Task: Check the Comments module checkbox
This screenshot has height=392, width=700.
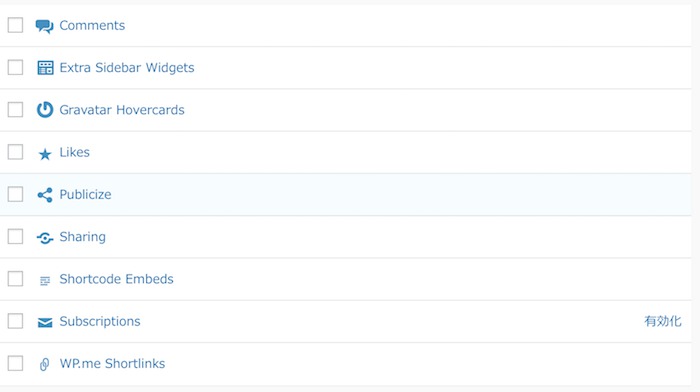Action: click(x=15, y=25)
